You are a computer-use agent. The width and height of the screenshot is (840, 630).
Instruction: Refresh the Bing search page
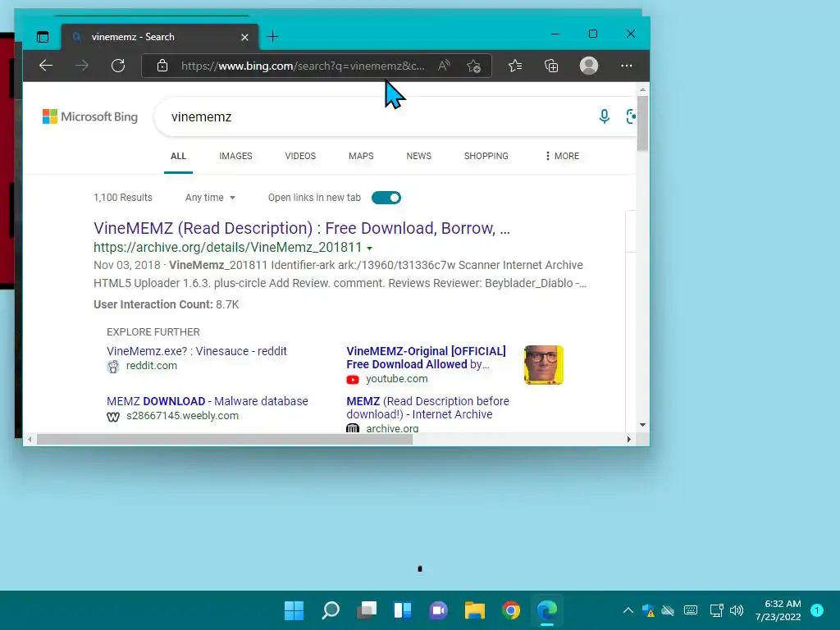(118, 66)
